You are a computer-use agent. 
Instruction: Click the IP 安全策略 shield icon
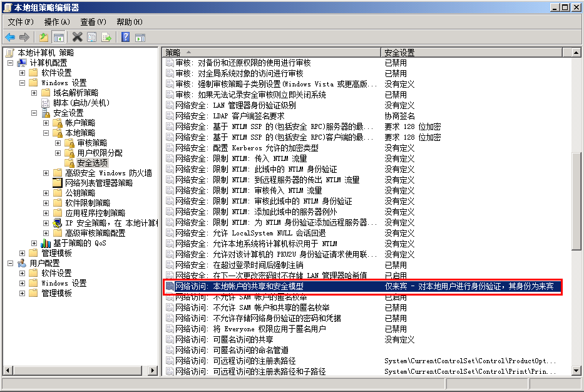coord(58,223)
